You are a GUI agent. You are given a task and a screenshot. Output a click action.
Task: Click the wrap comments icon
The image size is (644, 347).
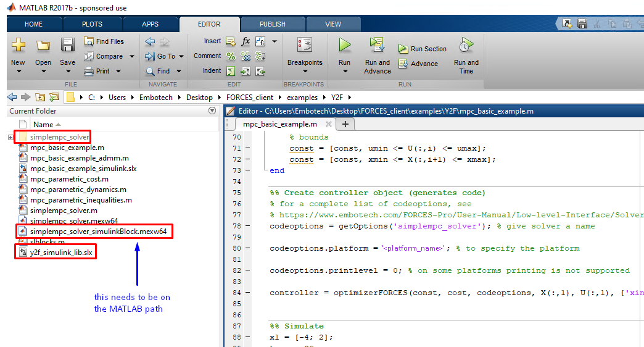click(x=260, y=56)
